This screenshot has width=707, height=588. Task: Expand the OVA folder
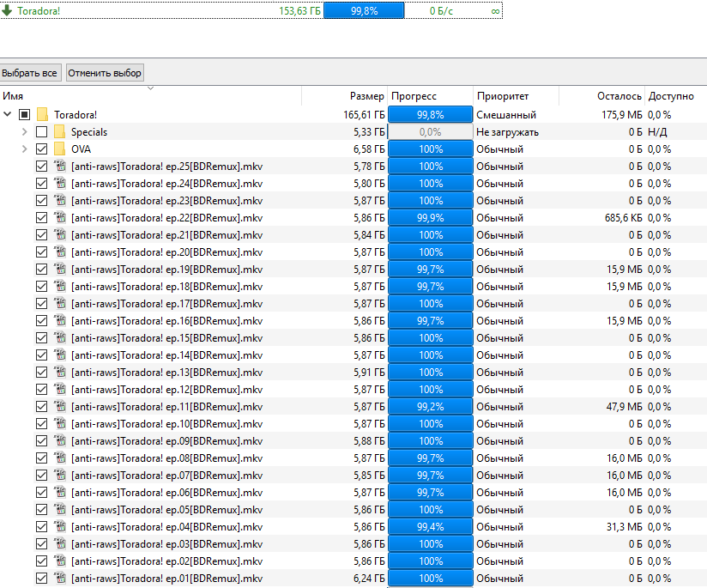[x=24, y=149]
